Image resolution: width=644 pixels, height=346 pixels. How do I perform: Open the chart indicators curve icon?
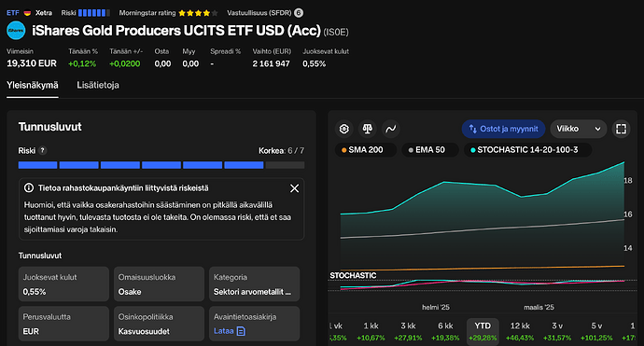tap(390, 129)
